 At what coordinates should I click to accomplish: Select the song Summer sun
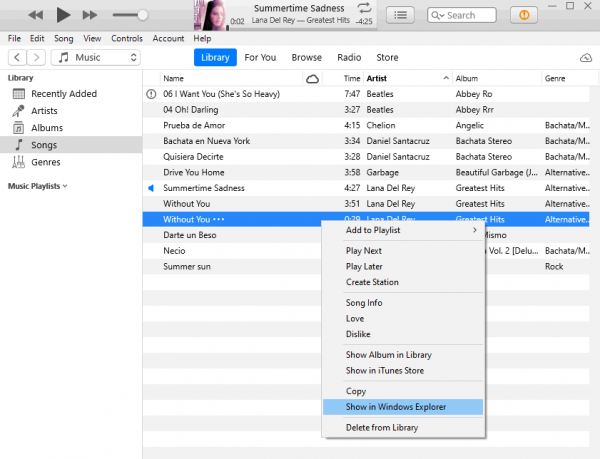232,267
